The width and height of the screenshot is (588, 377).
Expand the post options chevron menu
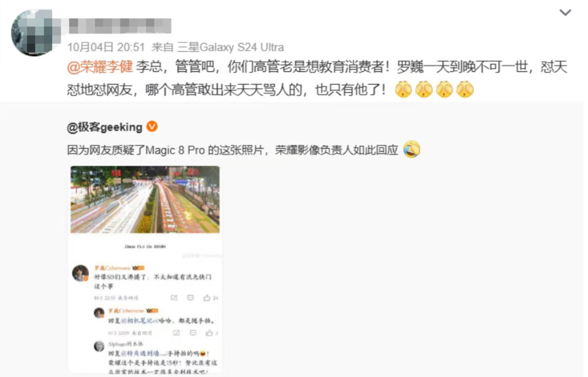coord(565,12)
